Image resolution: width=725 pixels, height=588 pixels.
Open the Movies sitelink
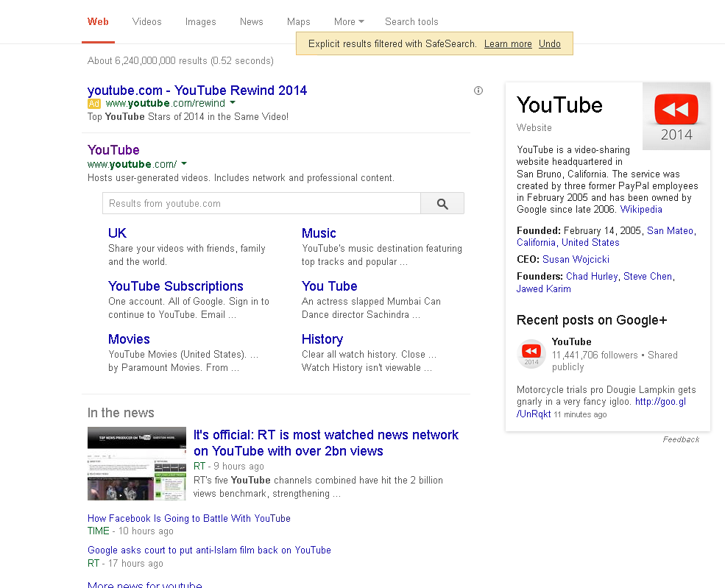pyautogui.click(x=129, y=339)
